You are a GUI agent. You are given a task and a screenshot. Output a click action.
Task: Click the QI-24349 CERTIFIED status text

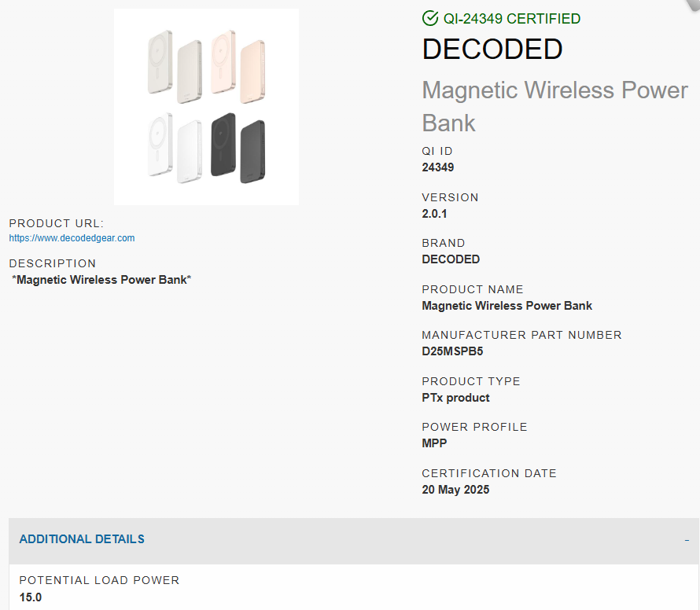(x=511, y=19)
